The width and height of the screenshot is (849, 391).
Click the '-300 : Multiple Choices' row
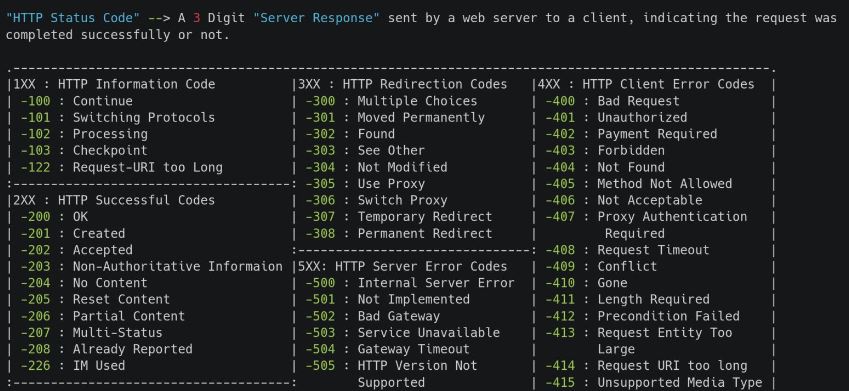click(x=391, y=101)
